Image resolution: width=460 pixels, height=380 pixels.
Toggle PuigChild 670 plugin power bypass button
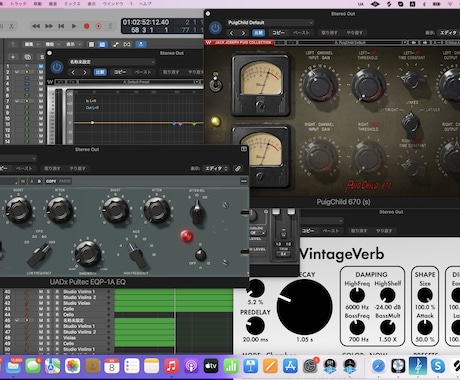(x=215, y=28)
